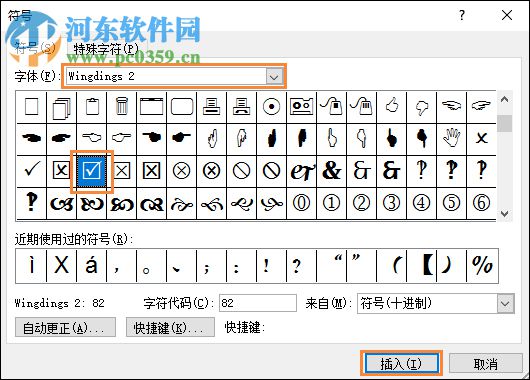Open the 来自 source dropdown
Screen dimensions: 530x380
click(x=505, y=304)
